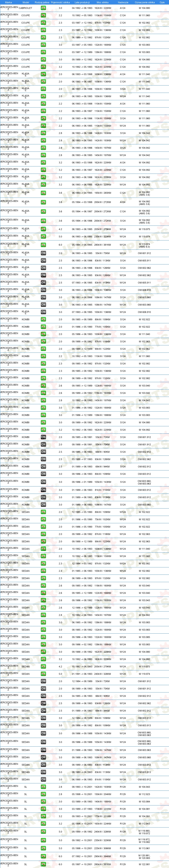169x868 pixels.
Task: Click the SEDAN 4.2 row petrol icon
Action: coord(43,667)
